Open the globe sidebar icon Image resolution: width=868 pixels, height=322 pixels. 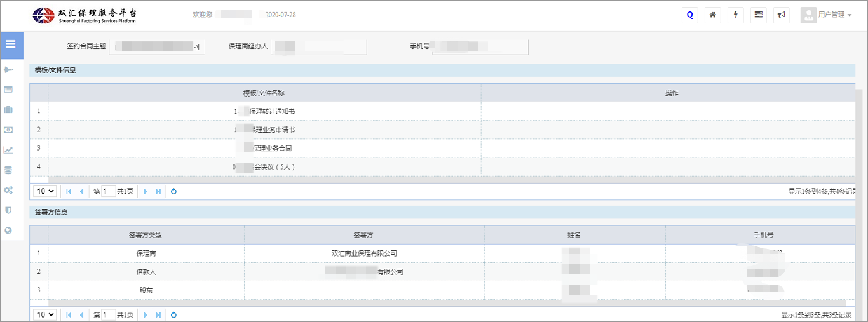pos(8,231)
